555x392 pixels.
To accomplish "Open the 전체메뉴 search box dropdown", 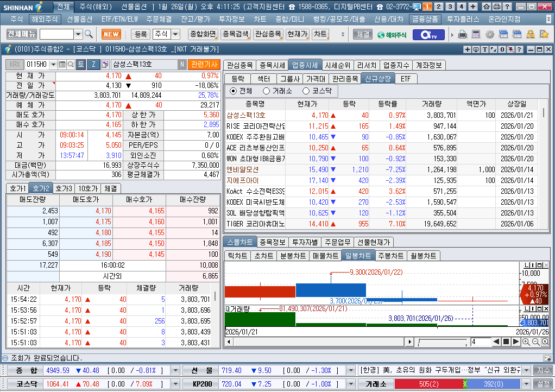I will (x=78, y=34).
